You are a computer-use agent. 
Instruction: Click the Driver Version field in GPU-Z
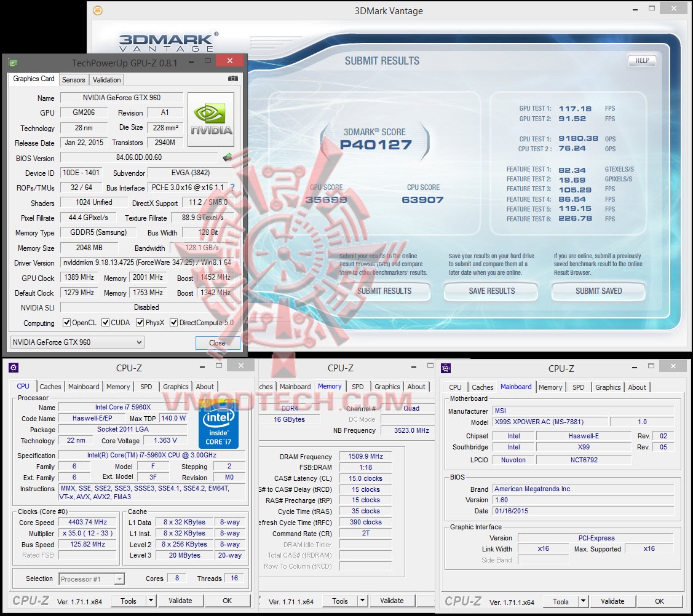(147, 263)
